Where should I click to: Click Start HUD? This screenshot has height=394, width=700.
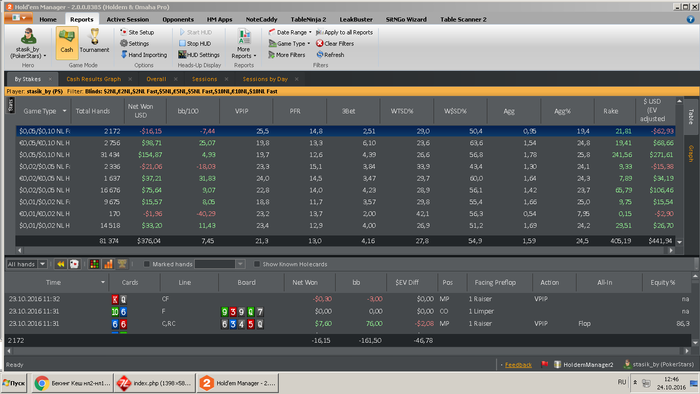point(196,32)
